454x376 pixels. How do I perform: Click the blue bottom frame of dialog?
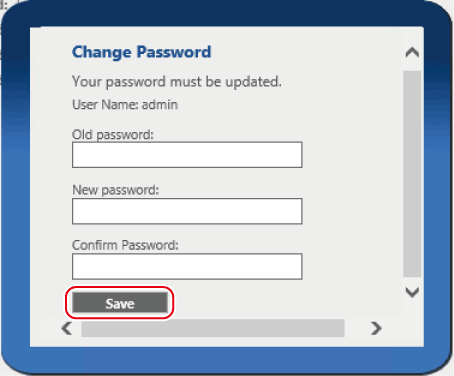[227, 360]
